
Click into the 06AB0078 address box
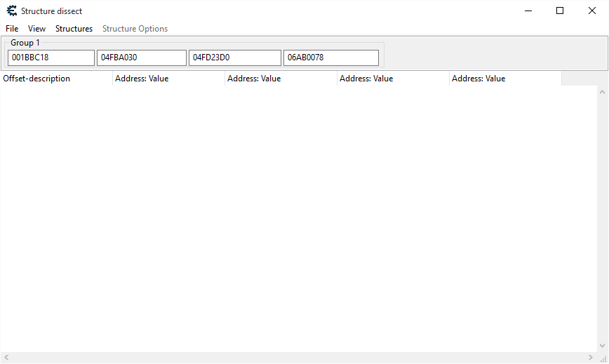(x=330, y=58)
